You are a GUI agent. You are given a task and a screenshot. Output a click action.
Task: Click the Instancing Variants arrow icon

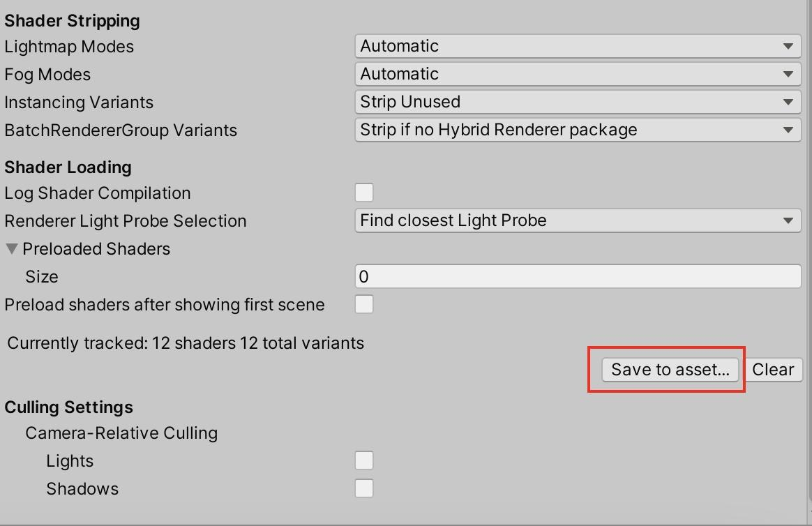coord(788,102)
